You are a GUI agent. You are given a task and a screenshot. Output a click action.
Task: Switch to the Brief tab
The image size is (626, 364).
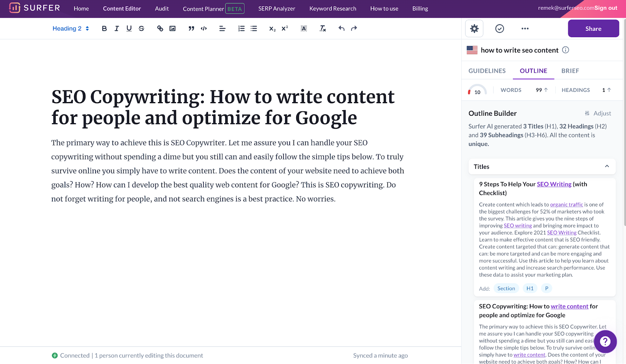[x=570, y=71]
